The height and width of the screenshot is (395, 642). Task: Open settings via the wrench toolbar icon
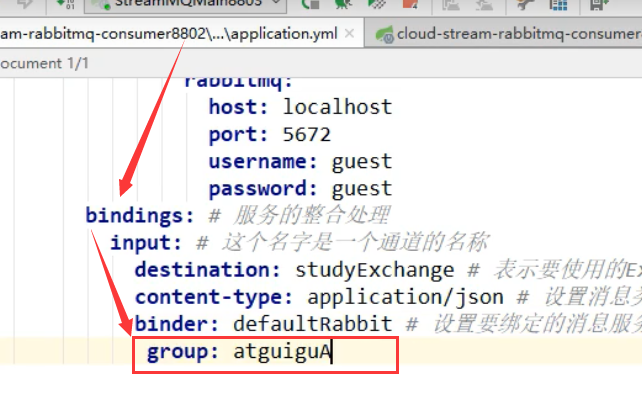525,4
